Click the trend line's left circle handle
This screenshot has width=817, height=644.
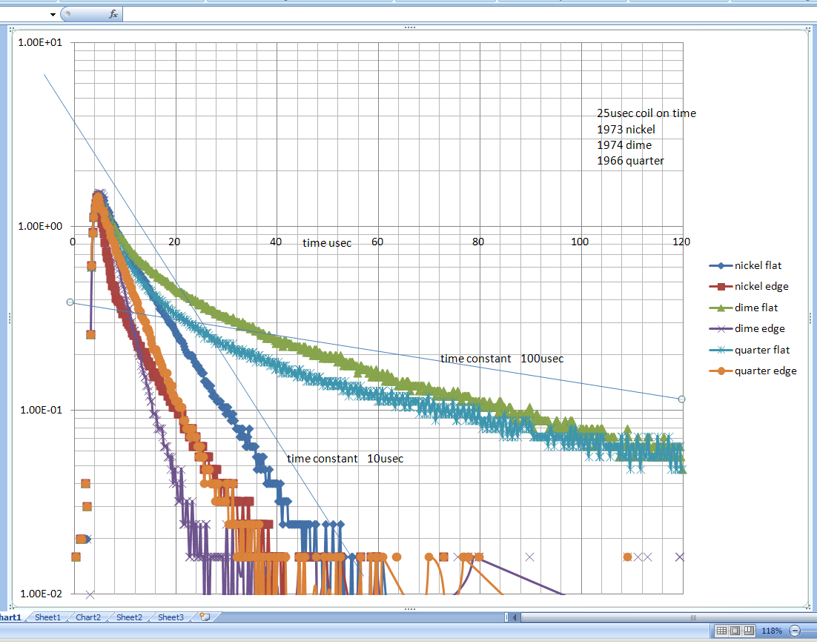tap(70, 302)
